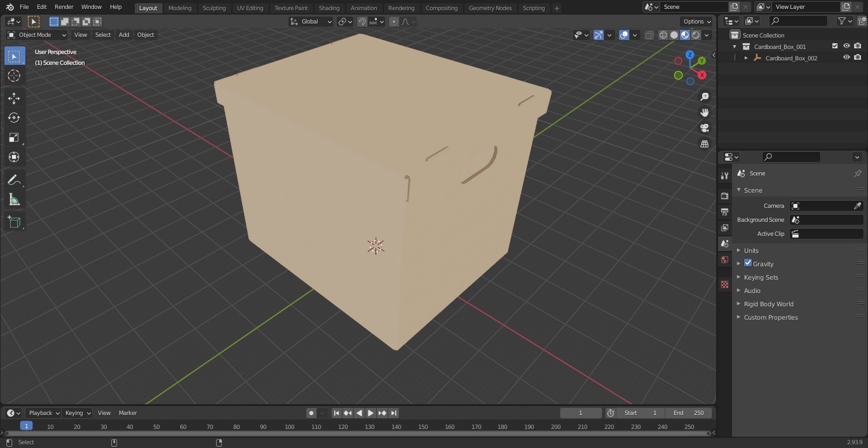868x448 pixels.
Task: Hide Cardboard_Box_002 with its eye icon
Action: click(x=846, y=58)
